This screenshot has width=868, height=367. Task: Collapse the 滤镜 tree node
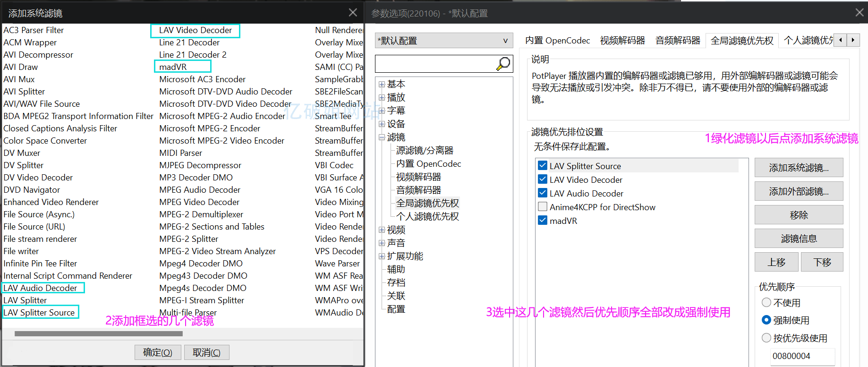coord(382,137)
